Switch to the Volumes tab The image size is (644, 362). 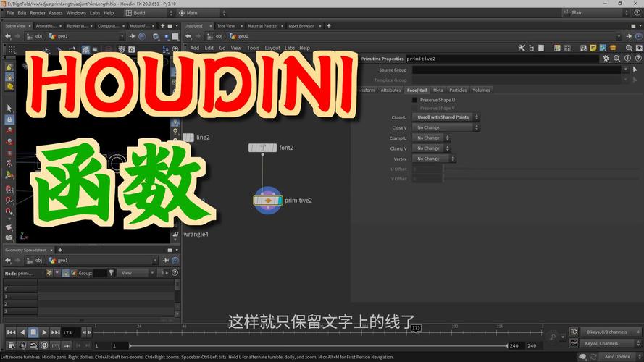pyautogui.click(x=481, y=90)
